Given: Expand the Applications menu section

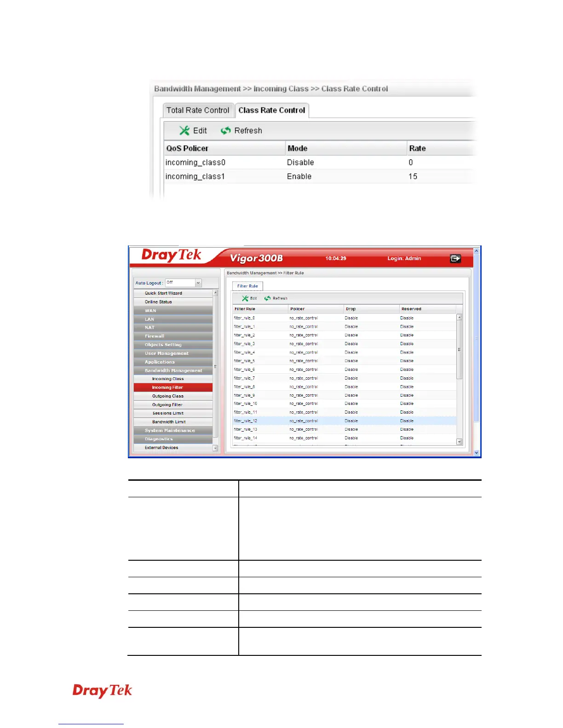Looking at the screenshot, I should tap(173, 362).
